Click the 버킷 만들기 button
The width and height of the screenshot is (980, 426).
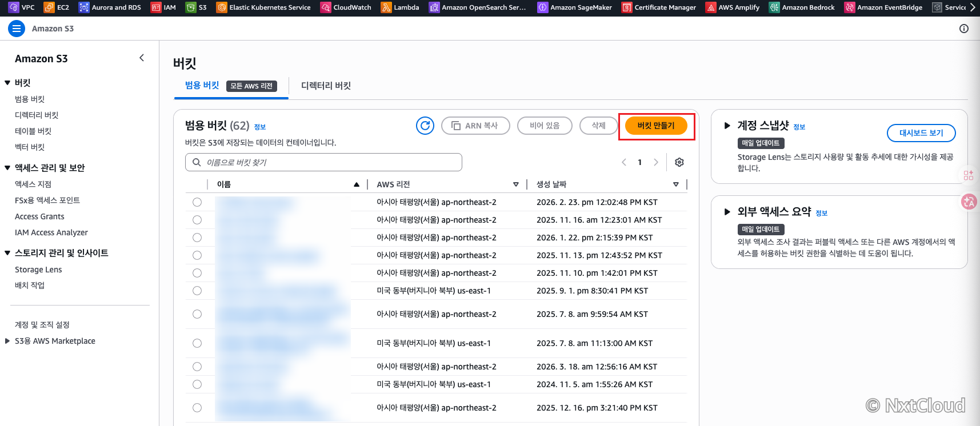(656, 126)
